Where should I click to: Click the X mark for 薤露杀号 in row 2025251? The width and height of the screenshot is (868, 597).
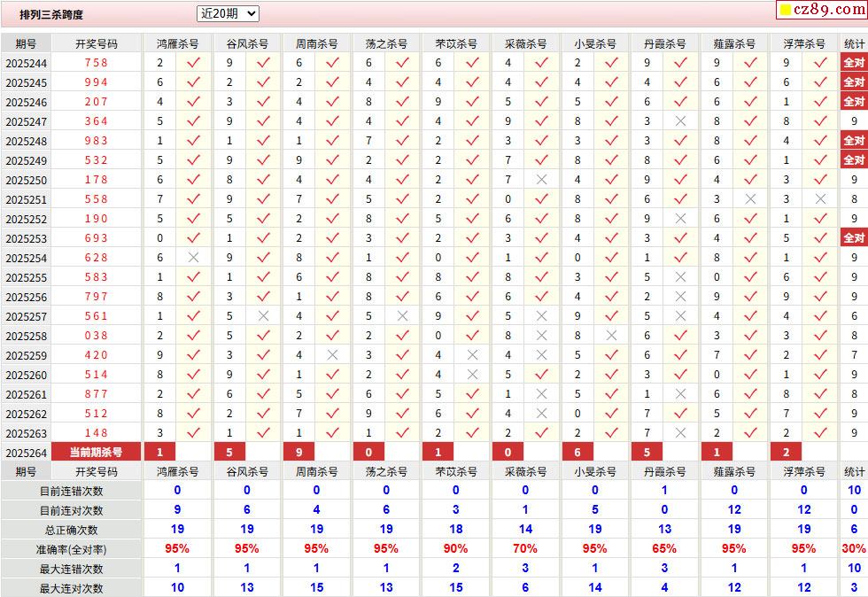pyautogui.click(x=750, y=198)
